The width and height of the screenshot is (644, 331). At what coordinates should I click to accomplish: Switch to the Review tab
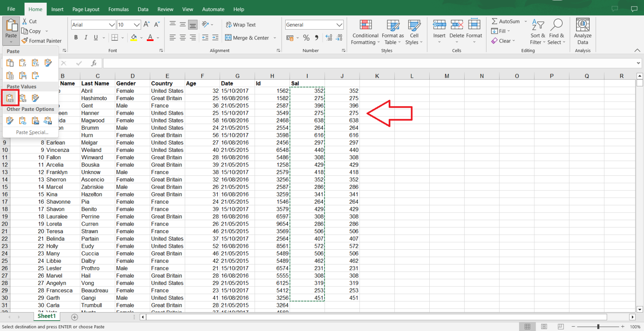click(x=165, y=9)
